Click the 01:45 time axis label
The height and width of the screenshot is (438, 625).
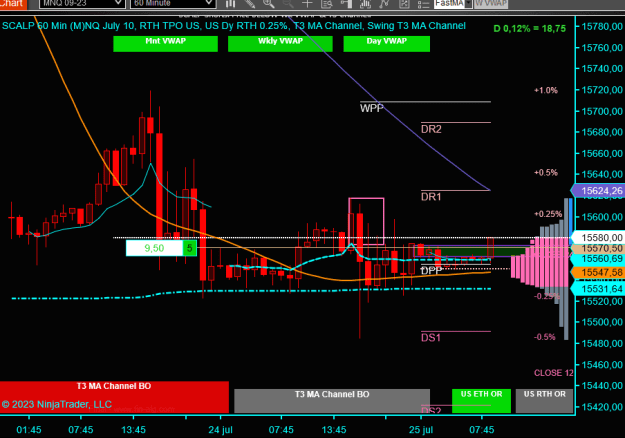[29, 430]
